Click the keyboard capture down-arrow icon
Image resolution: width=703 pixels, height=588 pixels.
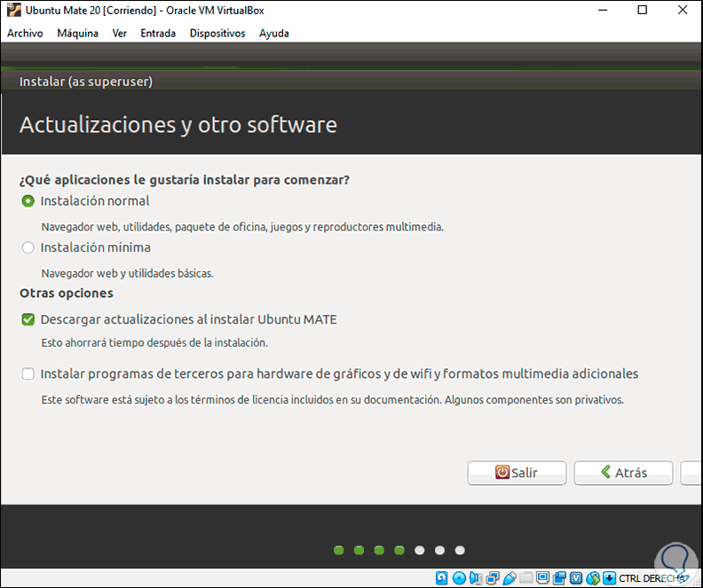[609, 578]
